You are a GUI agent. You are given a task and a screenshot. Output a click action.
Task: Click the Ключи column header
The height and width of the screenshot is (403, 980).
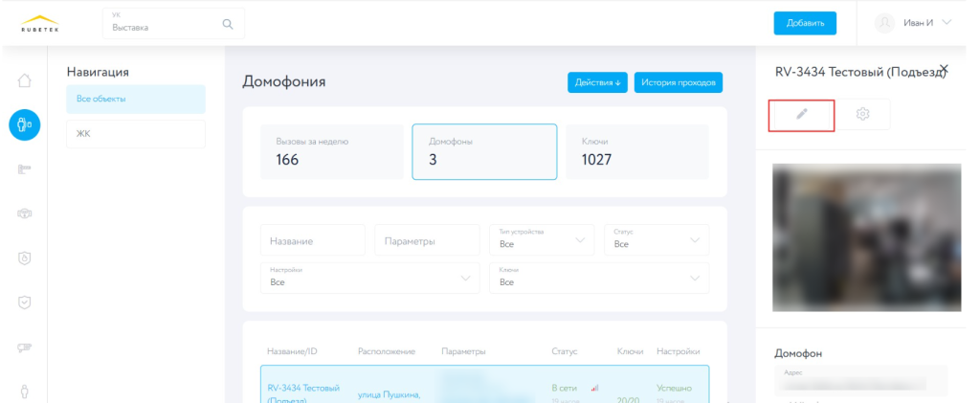coord(630,351)
